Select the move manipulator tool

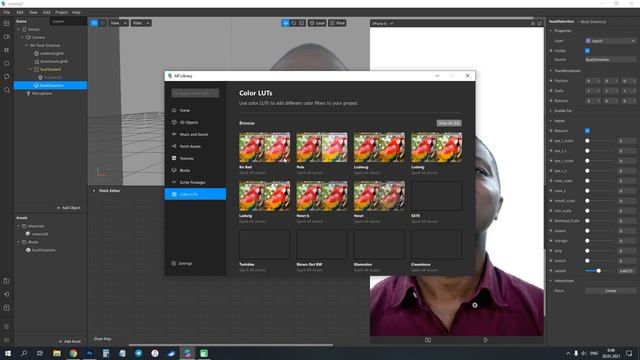click(x=285, y=23)
